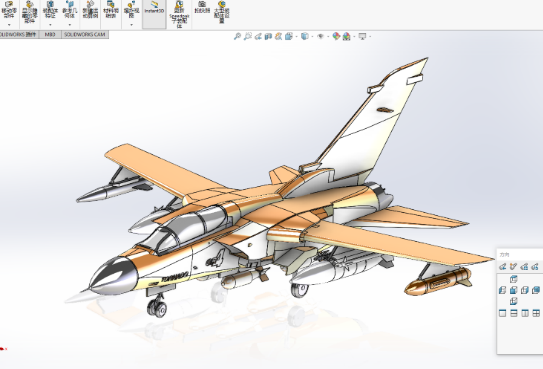Click New View icon in Orientation panel

coord(513,266)
